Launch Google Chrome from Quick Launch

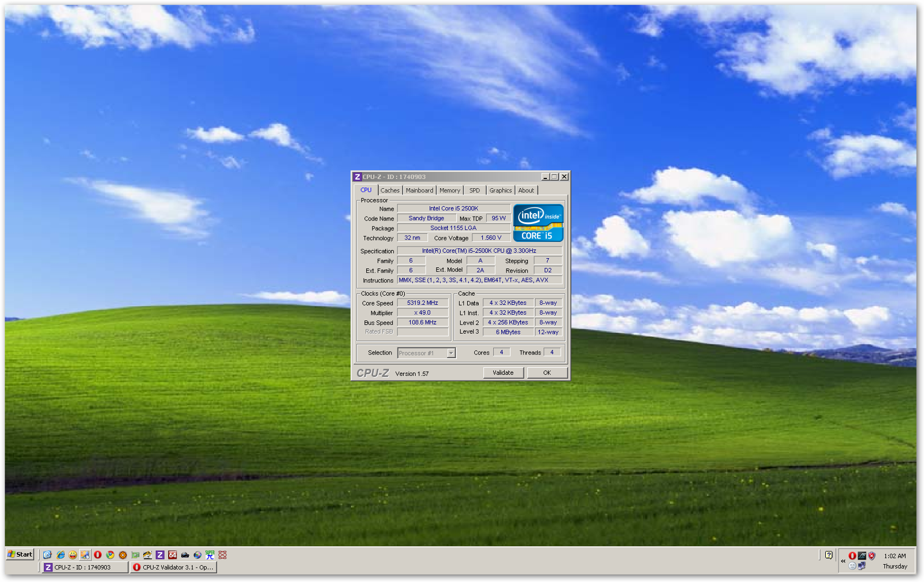(110, 555)
